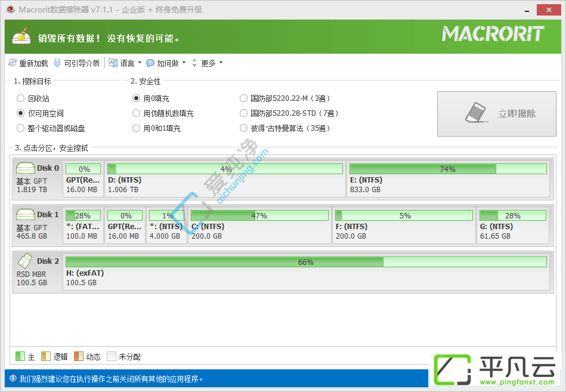Viewport: 566px width, 392px height.
Task: Open the 如何做 dropdown arrow
Action: tap(184, 63)
